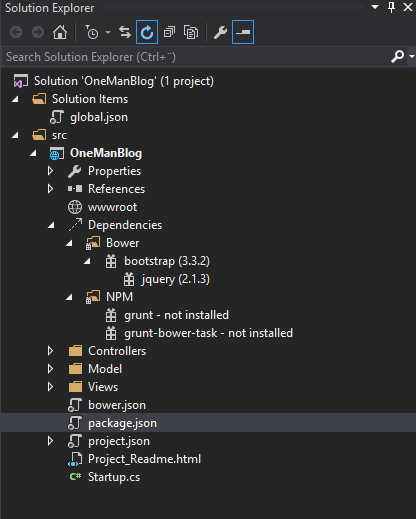Click the Forward navigation arrow
This screenshot has height=519, width=416.
click(38, 32)
